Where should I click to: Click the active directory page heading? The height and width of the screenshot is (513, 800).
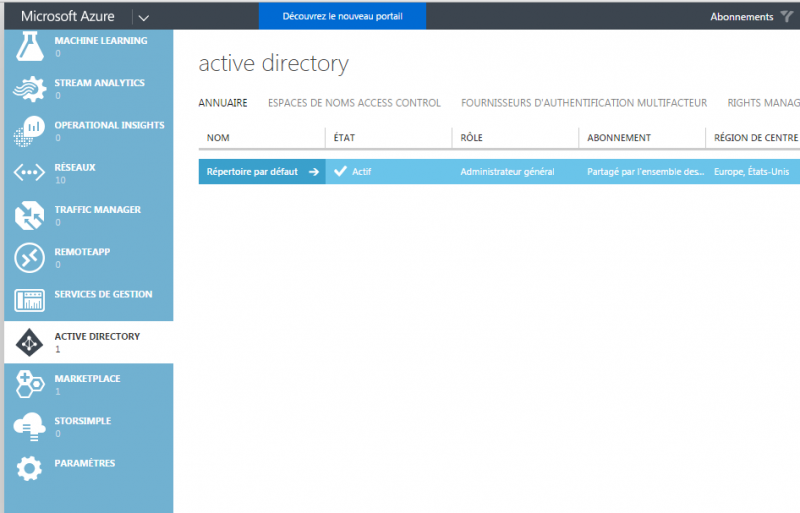point(273,64)
